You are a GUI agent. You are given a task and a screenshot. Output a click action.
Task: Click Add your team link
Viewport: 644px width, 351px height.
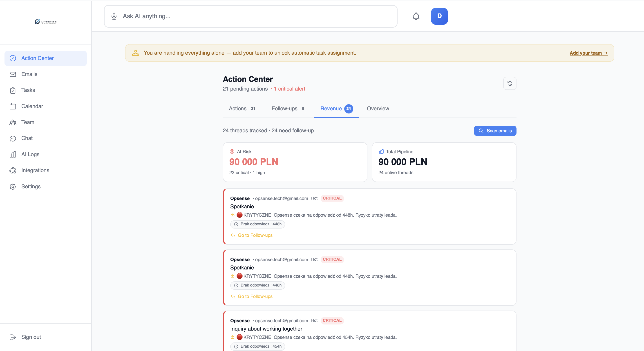click(588, 53)
